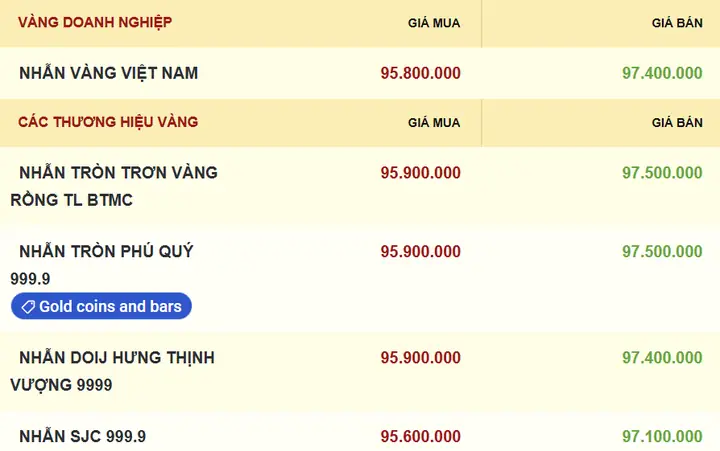Select the GIÁ BÁN header under VÀNG DOANH NGHIỆP

(677, 23)
